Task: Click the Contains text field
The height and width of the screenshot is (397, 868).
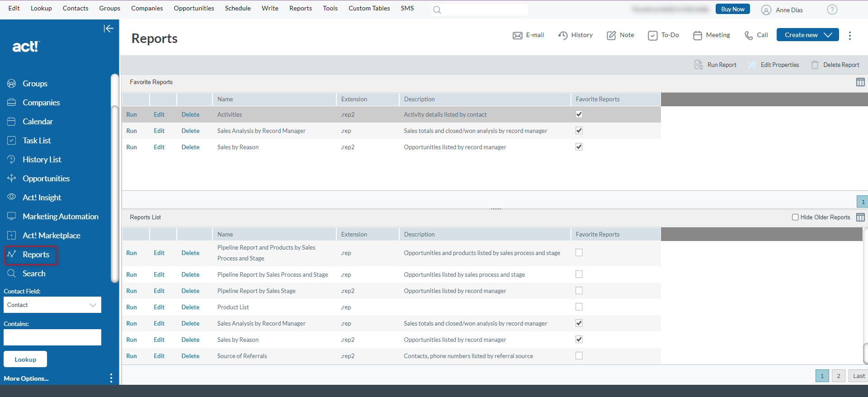Action: [x=52, y=337]
